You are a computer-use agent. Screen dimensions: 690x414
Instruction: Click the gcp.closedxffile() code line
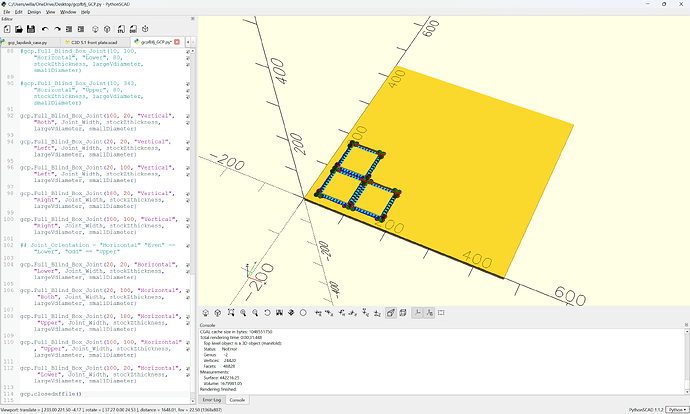pos(51,394)
